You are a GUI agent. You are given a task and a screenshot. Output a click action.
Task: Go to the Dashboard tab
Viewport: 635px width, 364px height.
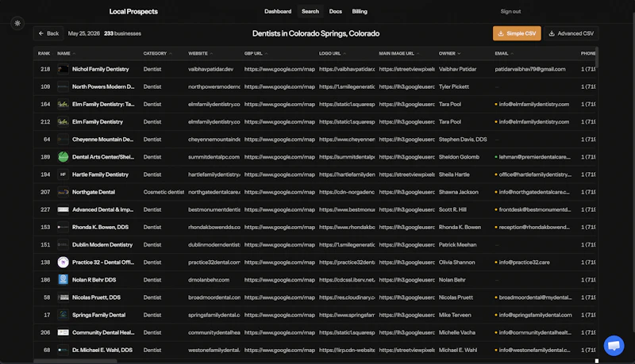278,11
